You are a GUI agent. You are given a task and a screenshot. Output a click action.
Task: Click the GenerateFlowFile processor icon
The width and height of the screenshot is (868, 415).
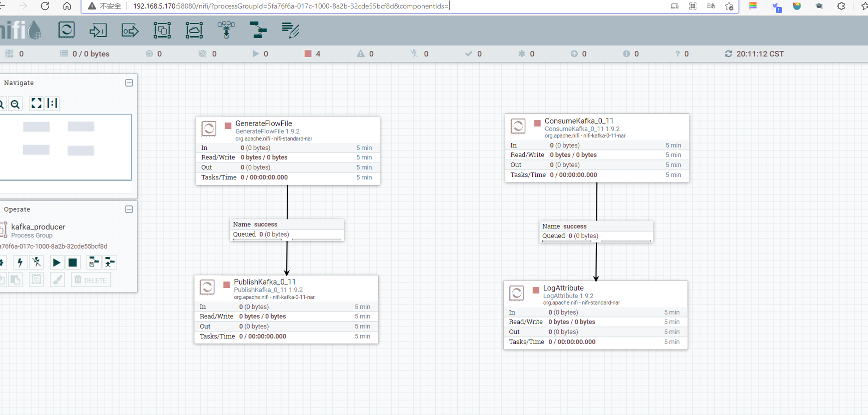click(209, 128)
